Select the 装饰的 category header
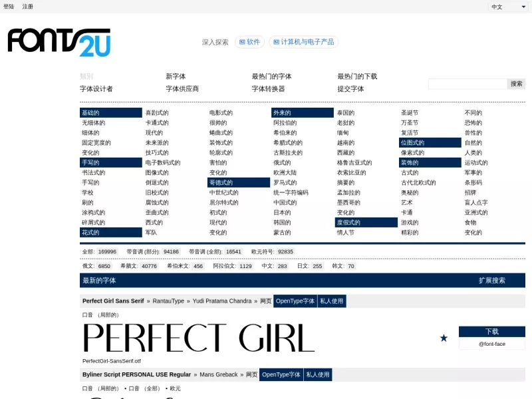 [x=430, y=162]
